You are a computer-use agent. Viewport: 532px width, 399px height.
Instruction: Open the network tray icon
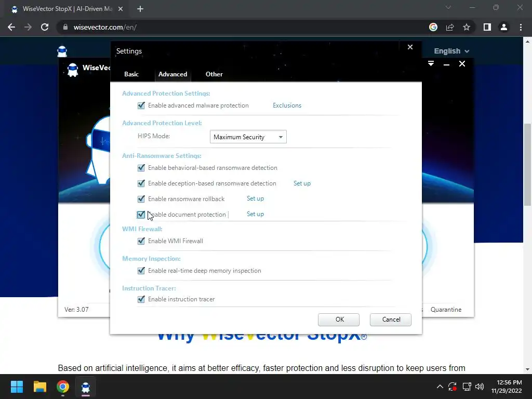[467, 387]
